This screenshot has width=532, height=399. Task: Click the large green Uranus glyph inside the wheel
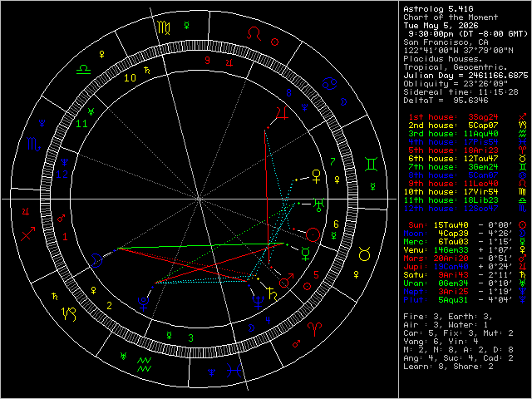pyautogui.click(x=319, y=205)
